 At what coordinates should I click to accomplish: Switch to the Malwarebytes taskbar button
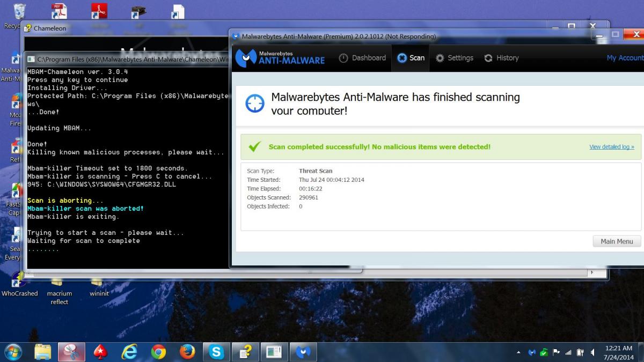click(303, 352)
